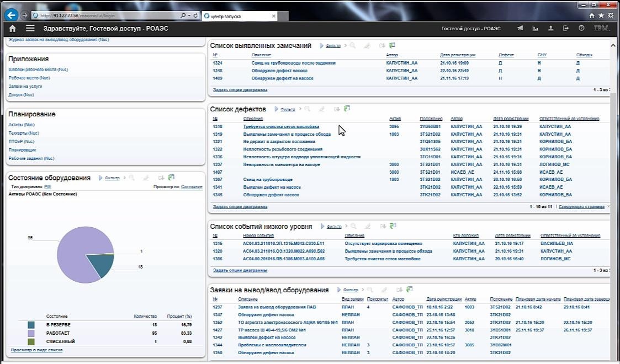
Task: Open the reports chart icon in header
Action: click(x=536, y=29)
